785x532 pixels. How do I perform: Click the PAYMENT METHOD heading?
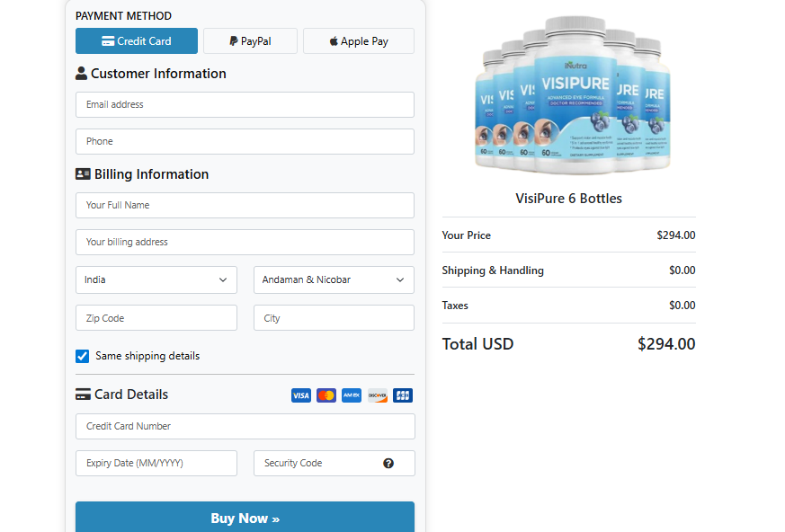pos(124,16)
